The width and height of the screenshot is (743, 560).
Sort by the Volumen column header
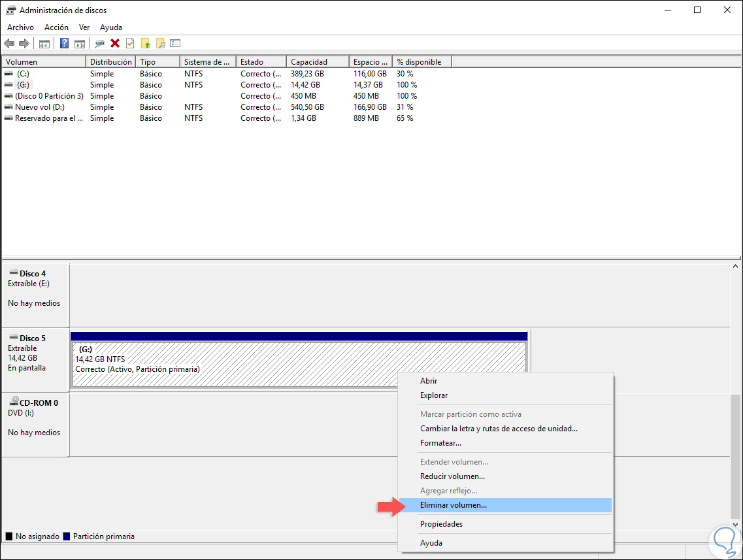click(44, 62)
